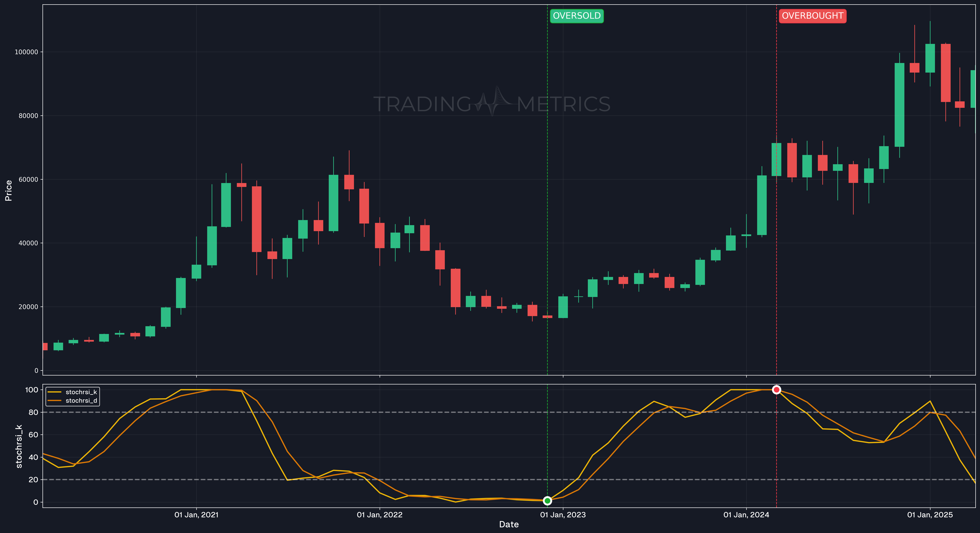This screenshot has width=980, height=533.
Task: Click the stochrsi_k legend entry
Action: (x=72, y=392)
